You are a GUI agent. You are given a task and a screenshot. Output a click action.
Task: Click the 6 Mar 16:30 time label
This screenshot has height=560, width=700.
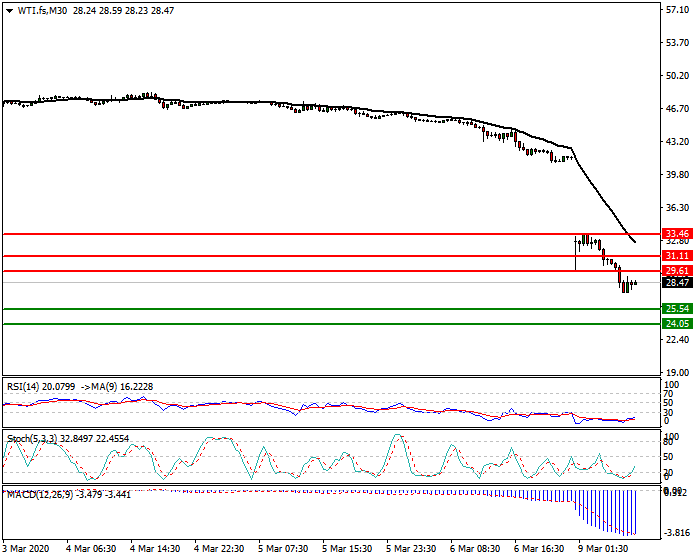(x=539, y=548)
